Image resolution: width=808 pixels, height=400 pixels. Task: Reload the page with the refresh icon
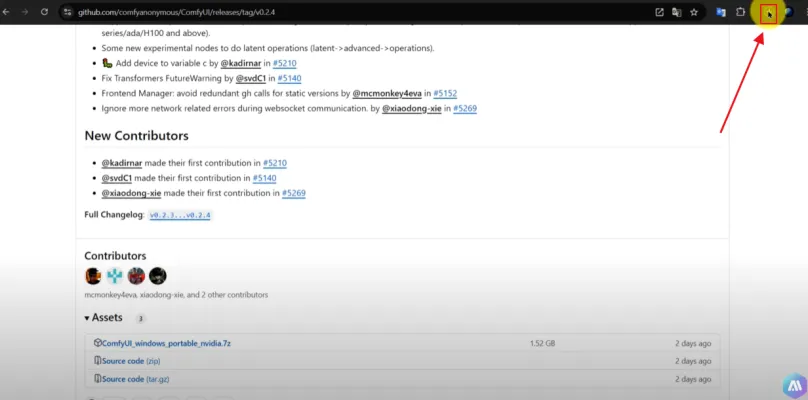point(45,12)
